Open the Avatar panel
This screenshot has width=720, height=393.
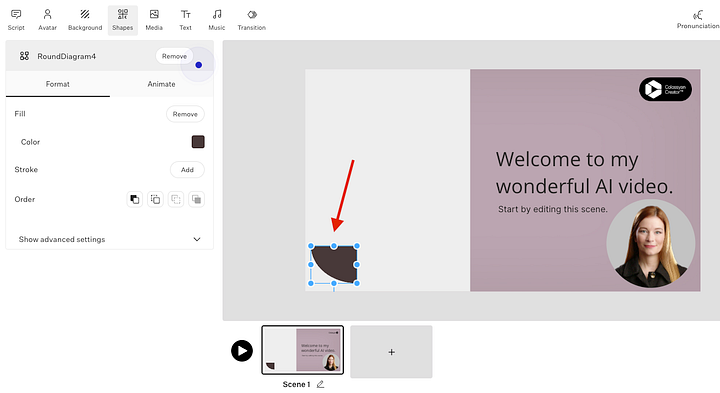[x=47, y=20]
